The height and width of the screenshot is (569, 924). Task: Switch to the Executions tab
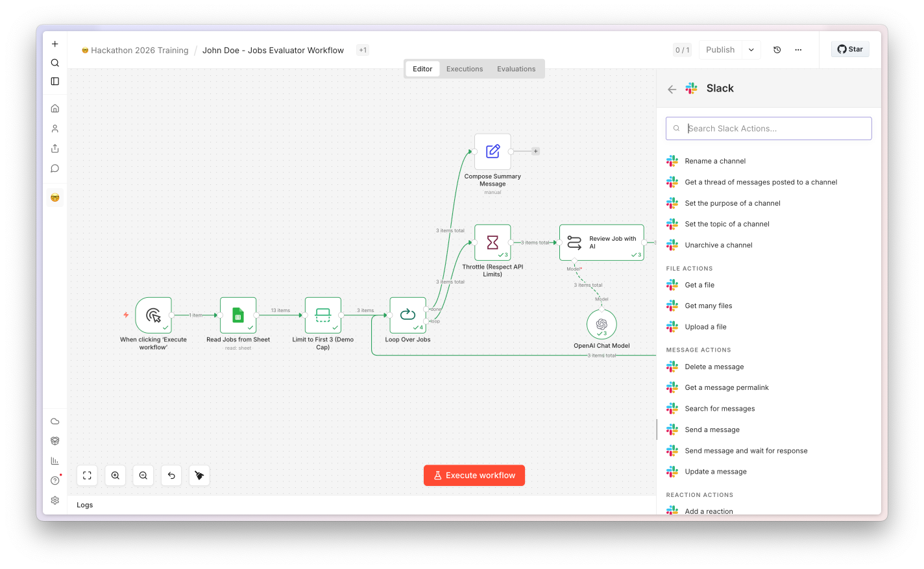(465, 69)
